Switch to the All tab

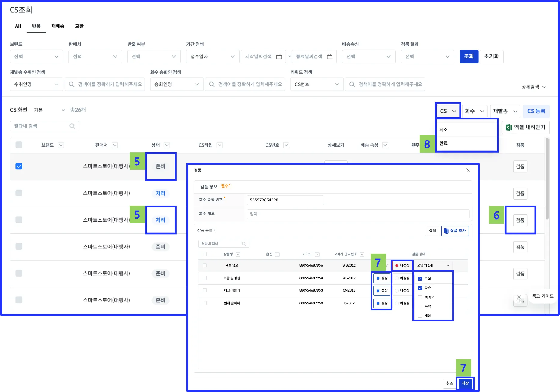click(x=18, y=26)
